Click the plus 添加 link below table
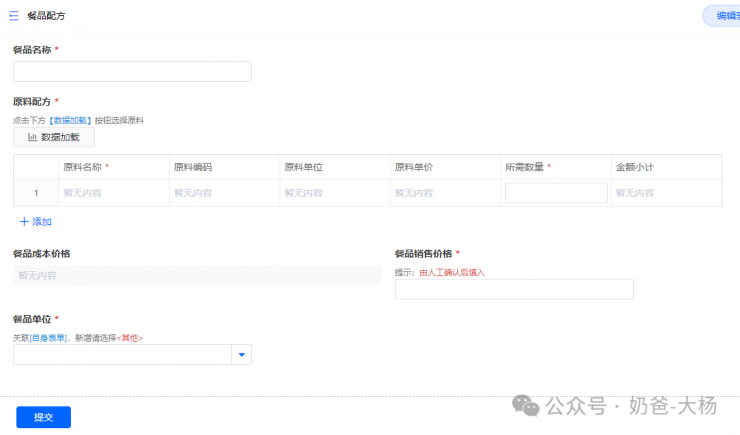Screen dimensions: 740x435 coord(35,221)
